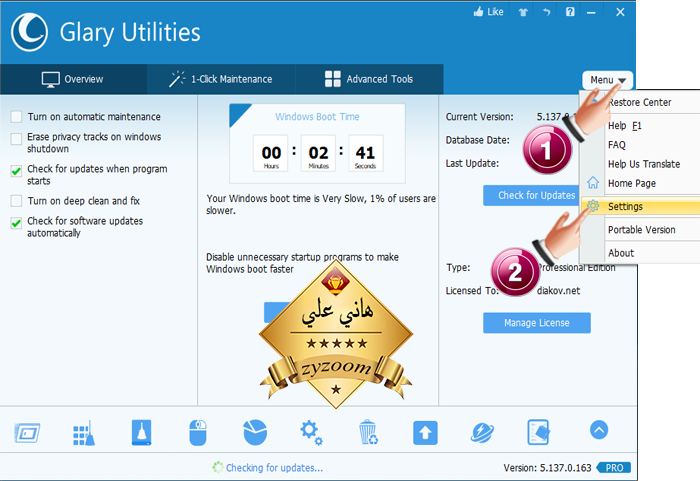The width and height of the screenshot is (700, 481).
Task: Open the process manager gears icon
Action: pyautogui.click(x=311, y=433)
